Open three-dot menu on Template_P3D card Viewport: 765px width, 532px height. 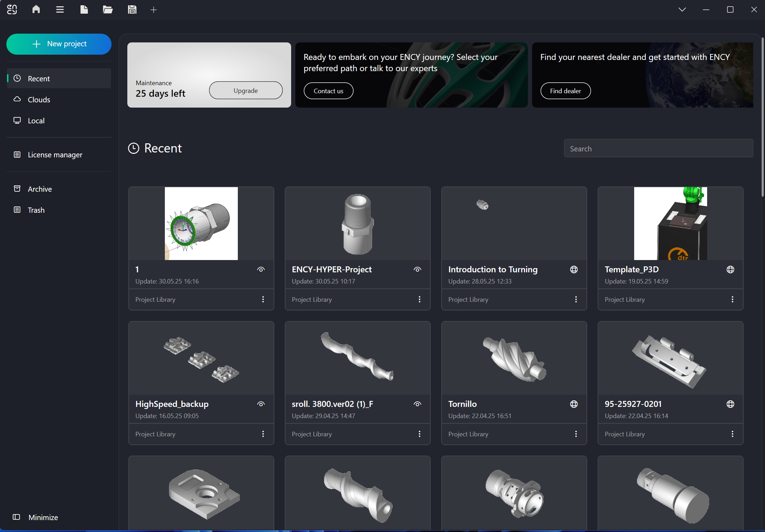point(732,299)
